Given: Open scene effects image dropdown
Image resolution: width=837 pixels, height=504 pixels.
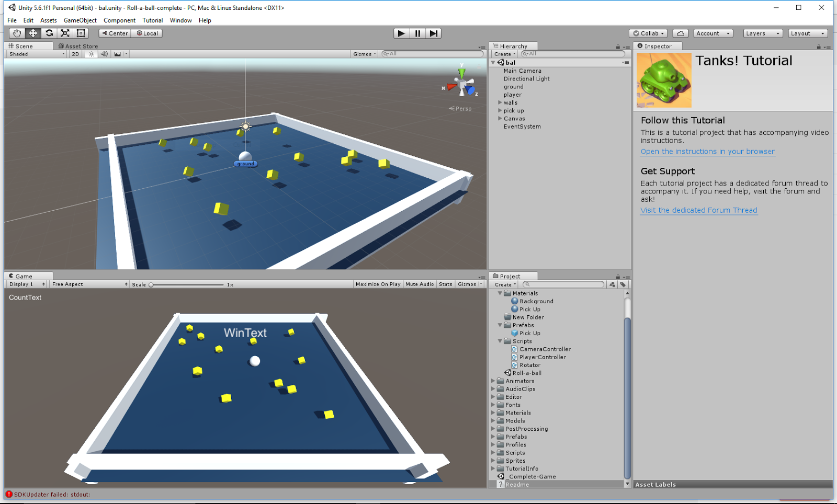Looking at the screenshot, I should pyautogui.click(x=120, y=54).
